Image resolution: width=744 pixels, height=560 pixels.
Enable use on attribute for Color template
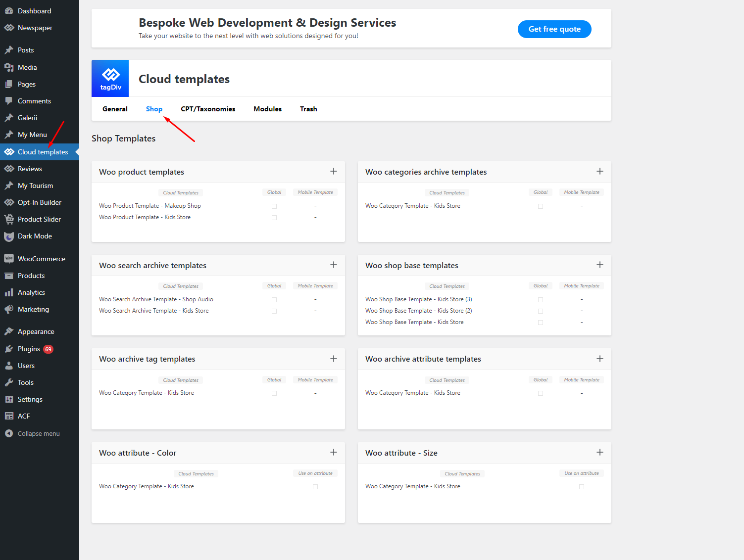click(315, 487)
